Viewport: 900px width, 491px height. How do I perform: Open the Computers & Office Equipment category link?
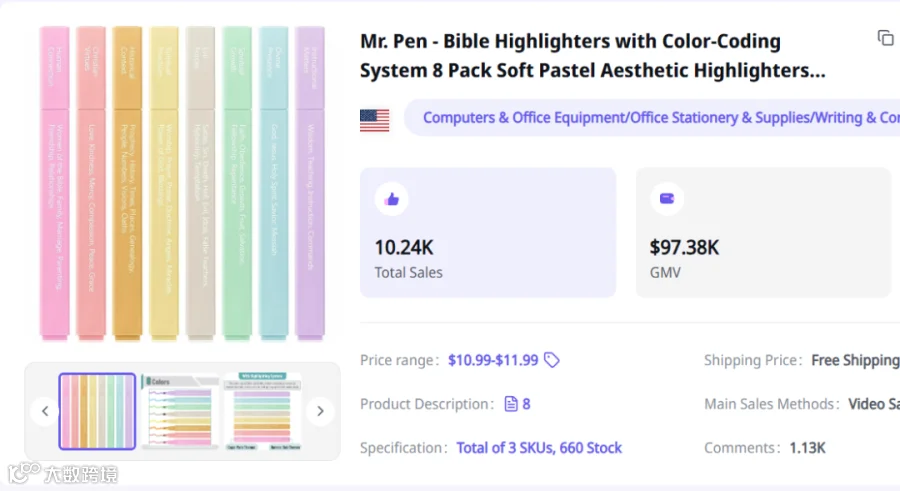click(x=661, y=118)
